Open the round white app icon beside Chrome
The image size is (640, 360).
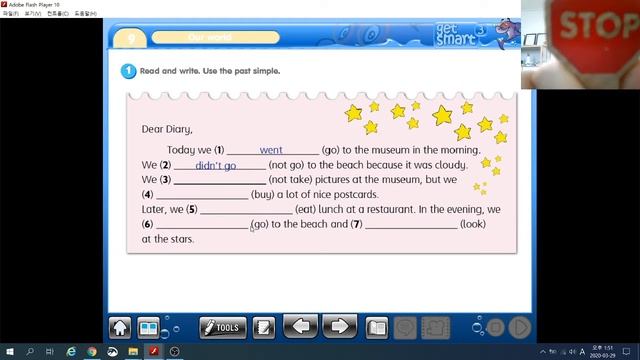coord(112,351)
